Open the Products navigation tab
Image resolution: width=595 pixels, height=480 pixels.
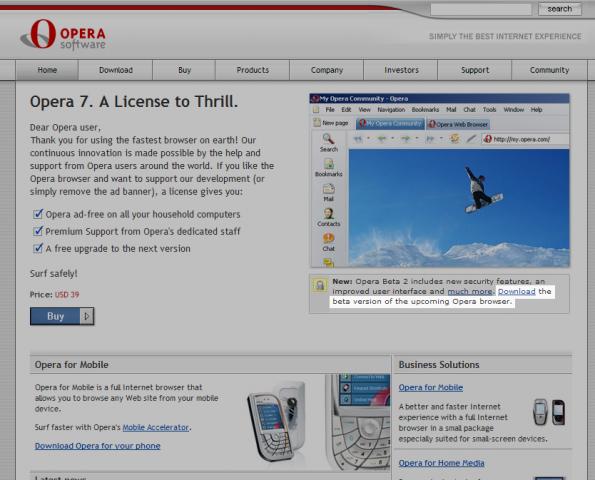tap(252, 70)
